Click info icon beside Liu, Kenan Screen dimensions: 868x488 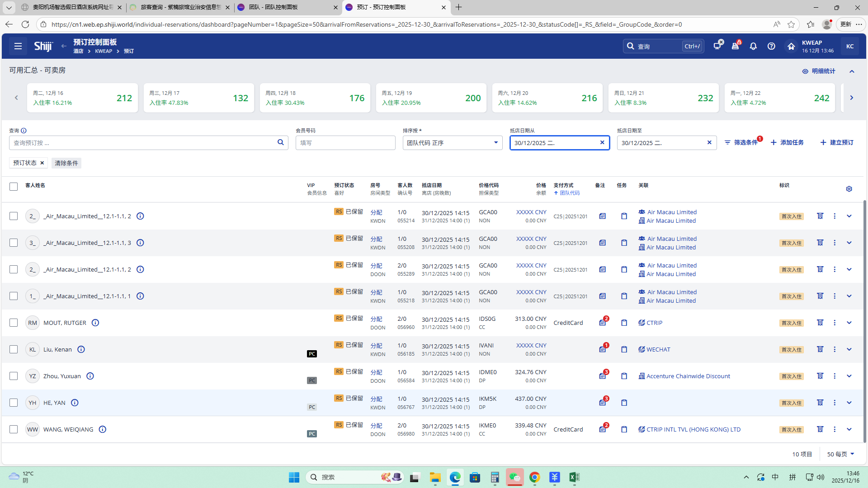81,349
